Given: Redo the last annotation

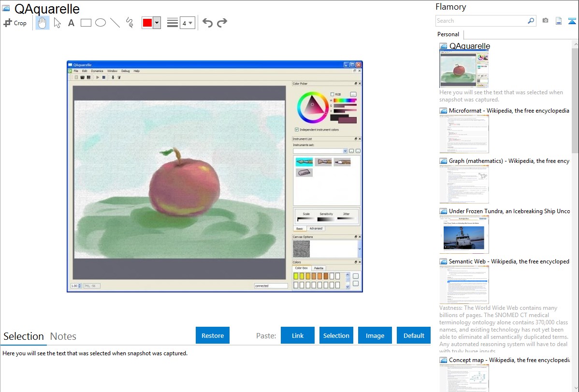Looking at the screenshot, I should pyautogui.click(x=222, y=23).
